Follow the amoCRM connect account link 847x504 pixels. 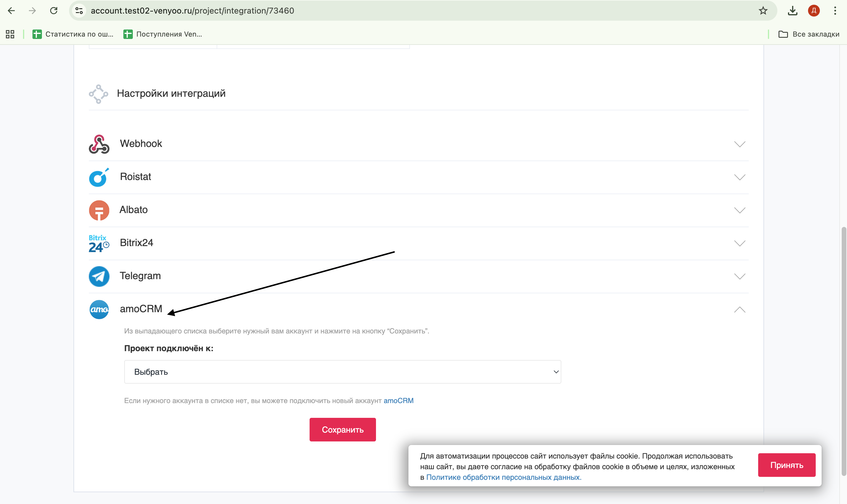(x=398, y=401)
